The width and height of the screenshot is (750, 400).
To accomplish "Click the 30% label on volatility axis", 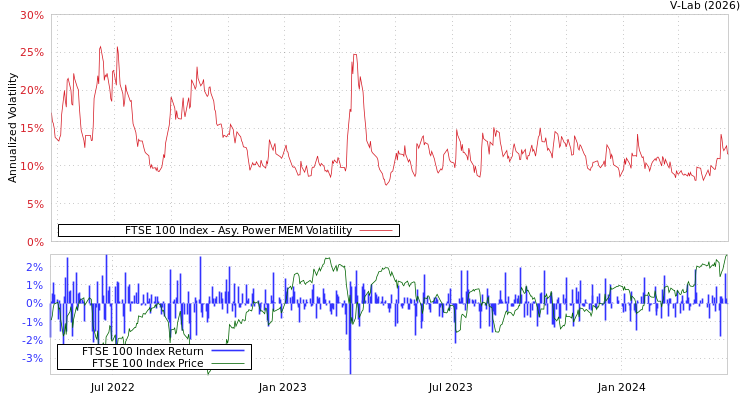I will tap(31, 15).
